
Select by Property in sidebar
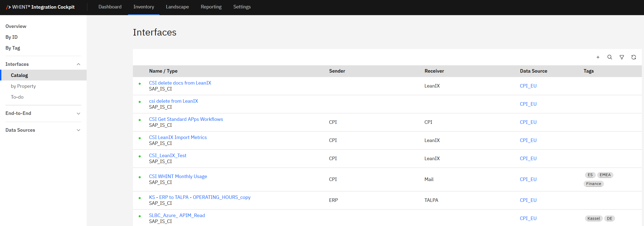[x=23, y=86]
